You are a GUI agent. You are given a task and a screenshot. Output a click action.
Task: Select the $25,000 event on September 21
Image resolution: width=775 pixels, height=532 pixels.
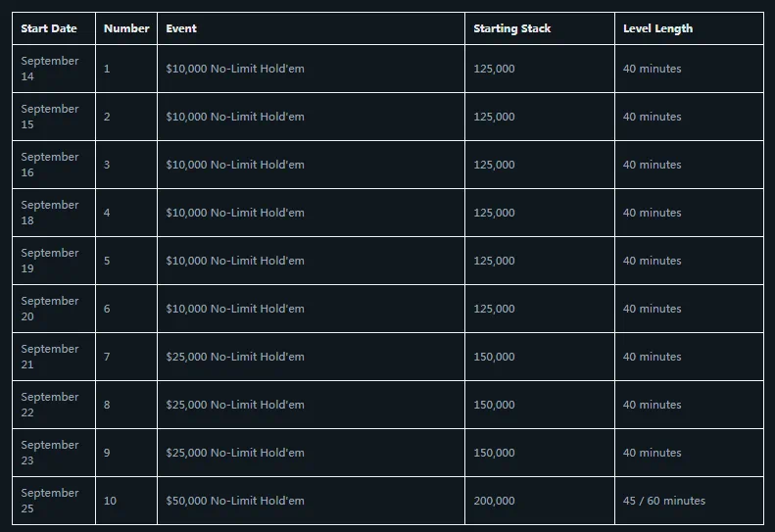click(x=235, y=357)
